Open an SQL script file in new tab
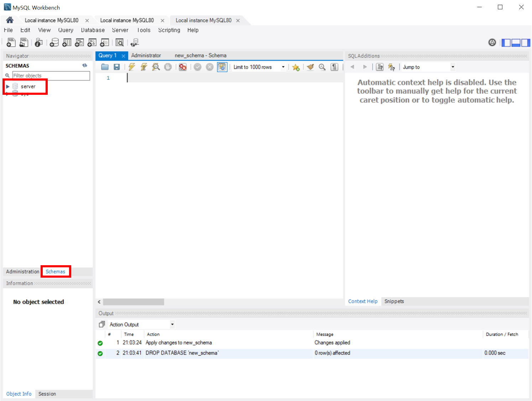Image resolution: width=532 pixels, height=401 pixels. point(24,43)
